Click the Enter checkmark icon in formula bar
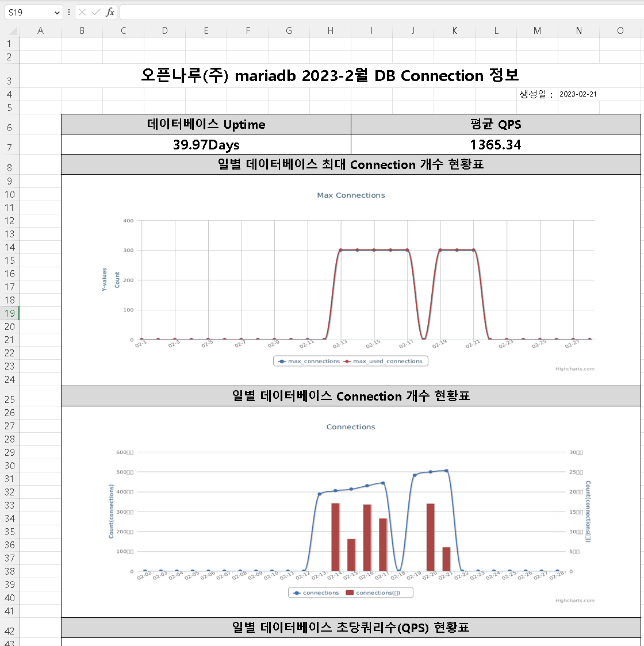The width and height of the screenshot is (644, 646). click(96, 12)
